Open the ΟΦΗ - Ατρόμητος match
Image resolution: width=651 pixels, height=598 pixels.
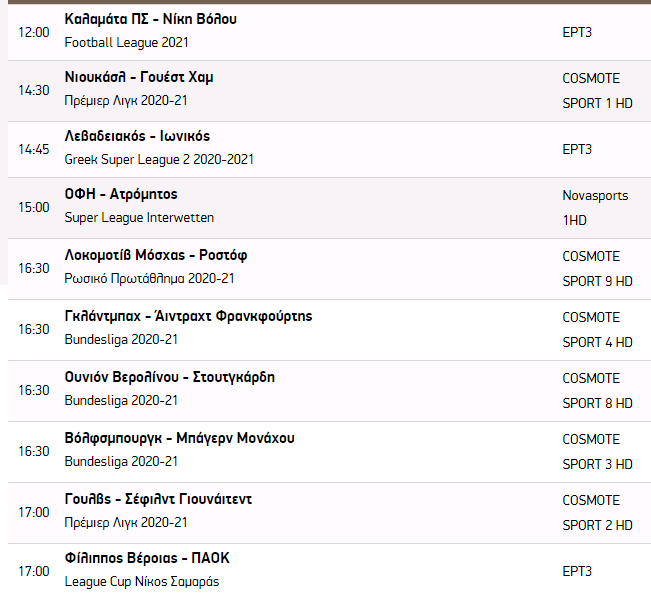[121, 194]
